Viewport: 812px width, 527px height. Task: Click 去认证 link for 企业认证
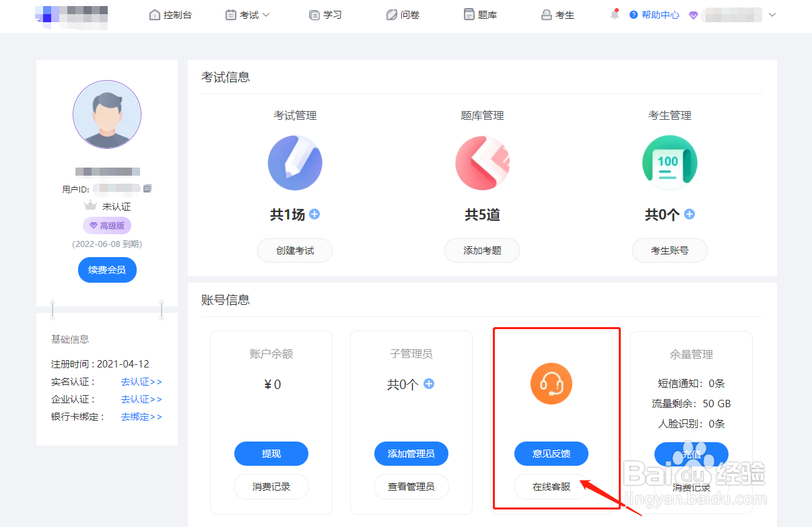[141, 399]
